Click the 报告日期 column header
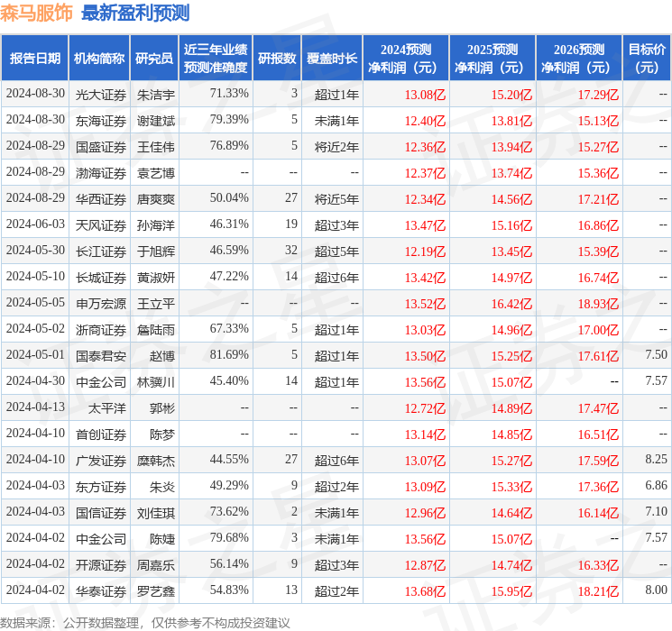Screen dimensions: 672x631 coord(34,59)
